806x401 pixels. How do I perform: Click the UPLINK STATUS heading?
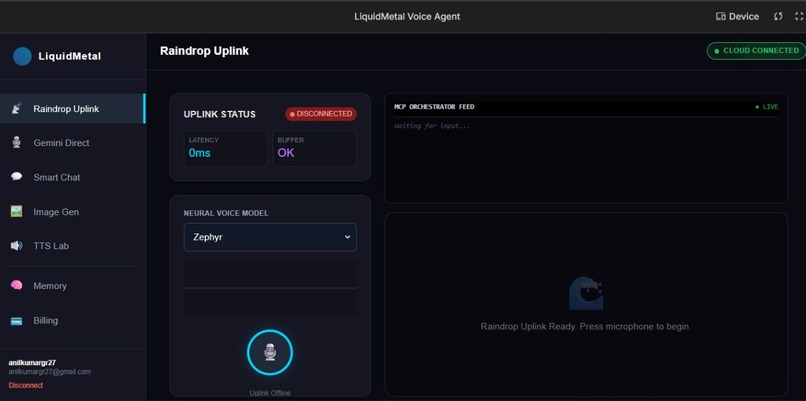pos(219,114)
